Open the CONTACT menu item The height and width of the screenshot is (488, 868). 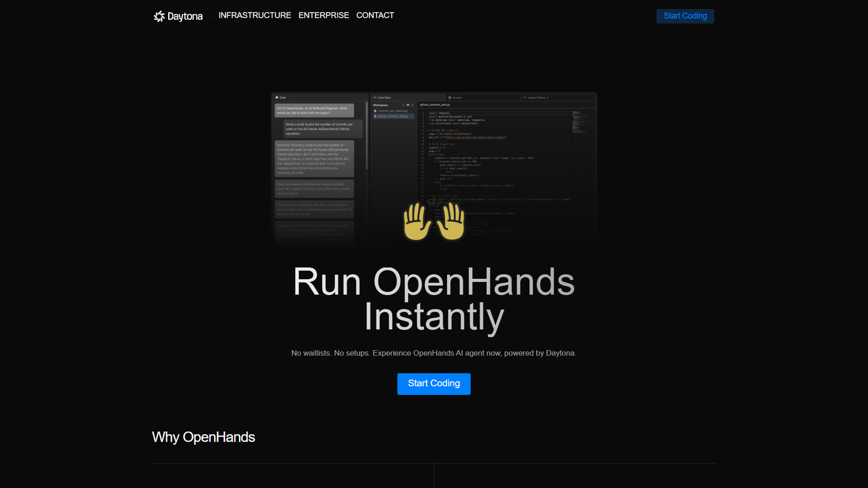tap(375, 15)
